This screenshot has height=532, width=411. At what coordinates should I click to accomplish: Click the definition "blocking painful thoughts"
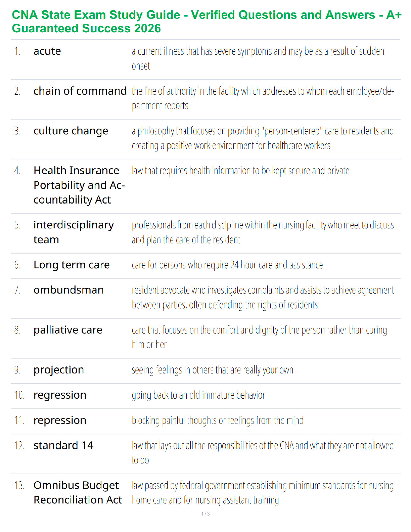pyautogui.click(x=218, y=420)
